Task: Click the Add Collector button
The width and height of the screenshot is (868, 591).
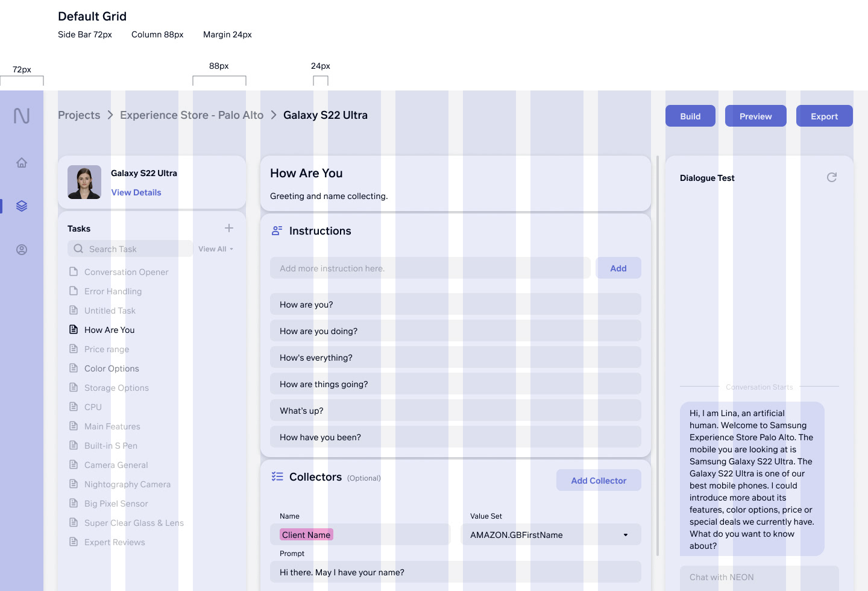Action: pos(599,481)
